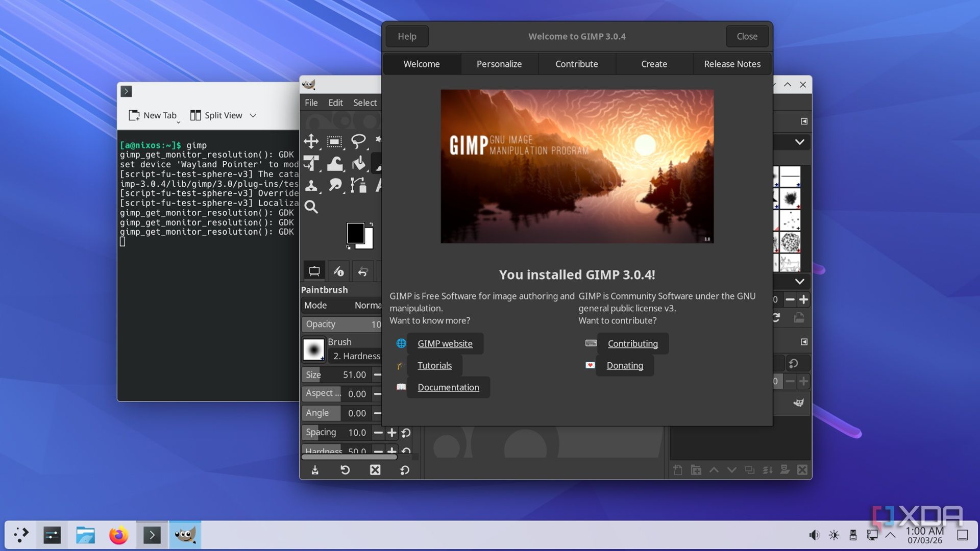The image size is (980, 551).
Task: Switch to the Contribute tab
Action: 576,64
